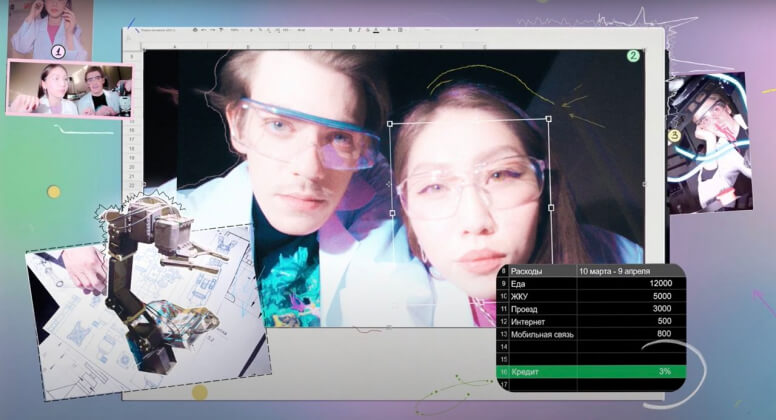
Task: Select the "Расходы" header cell
Action: (542, 271)
